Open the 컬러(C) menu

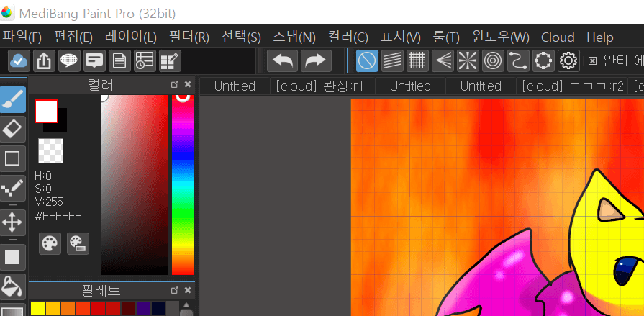[348, 37]
